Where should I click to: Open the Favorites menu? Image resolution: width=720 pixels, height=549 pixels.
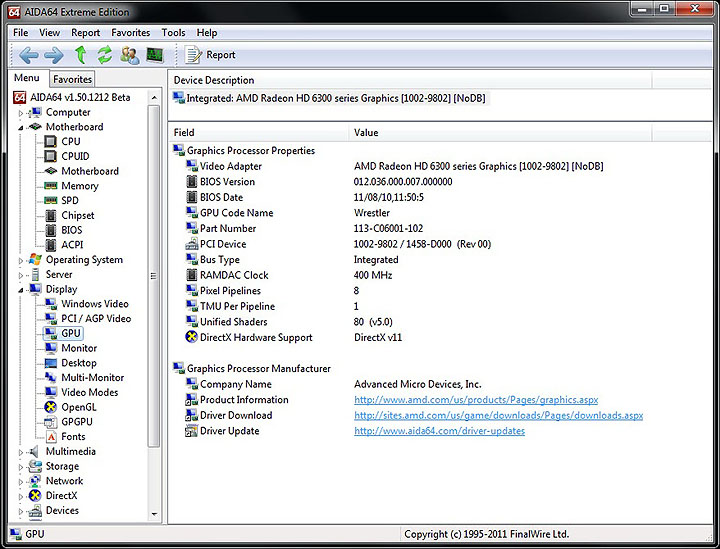coord(130,33)
